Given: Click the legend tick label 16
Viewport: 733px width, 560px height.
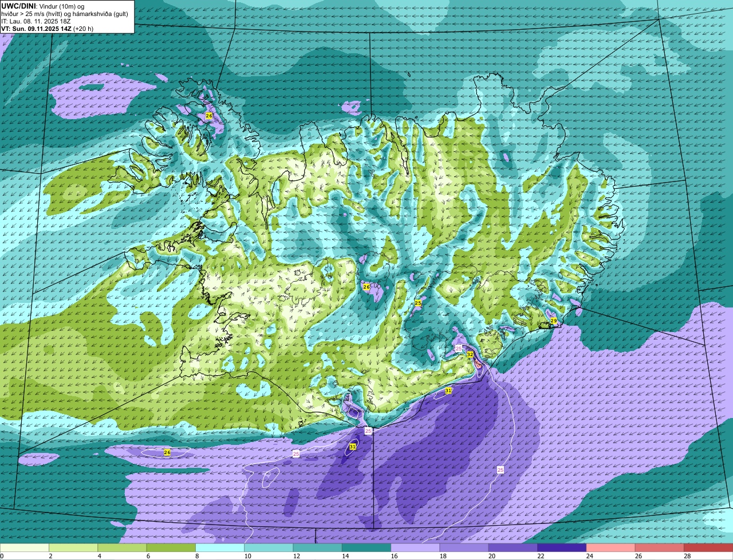Looking at the screenshot, I should (x=394, y=556).
